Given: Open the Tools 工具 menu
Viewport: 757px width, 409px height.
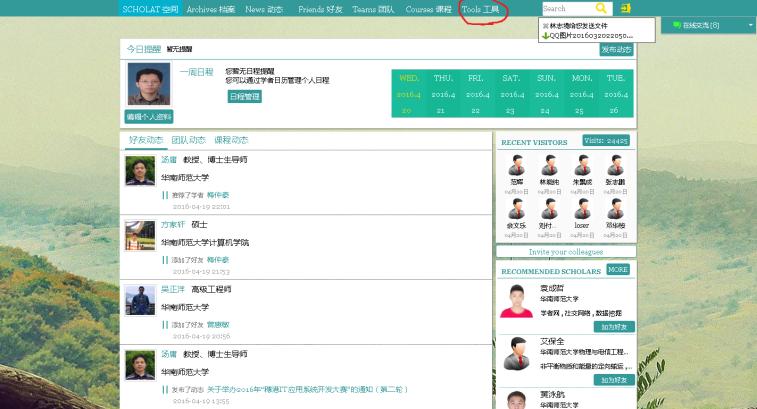Looking at the screenshot, I should coord(481,9).
